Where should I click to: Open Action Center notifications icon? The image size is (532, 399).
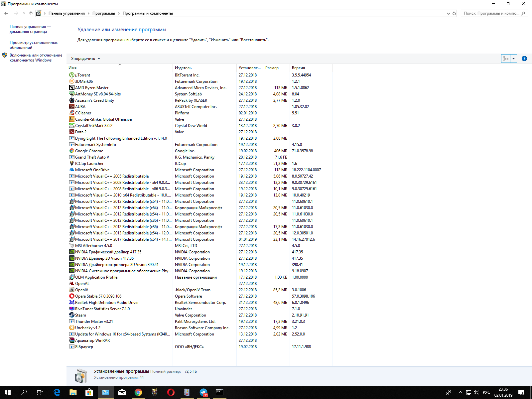pyautogui.click(x=521, y=392)
